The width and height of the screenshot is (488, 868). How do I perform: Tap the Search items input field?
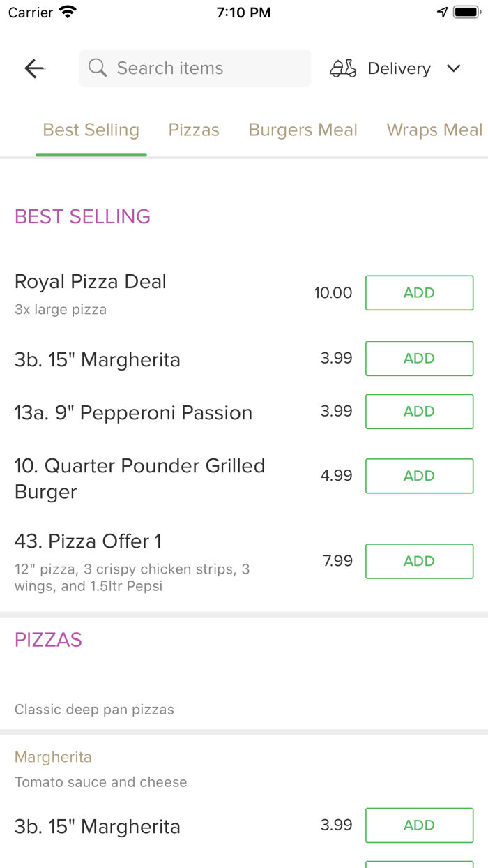[195, 68]
